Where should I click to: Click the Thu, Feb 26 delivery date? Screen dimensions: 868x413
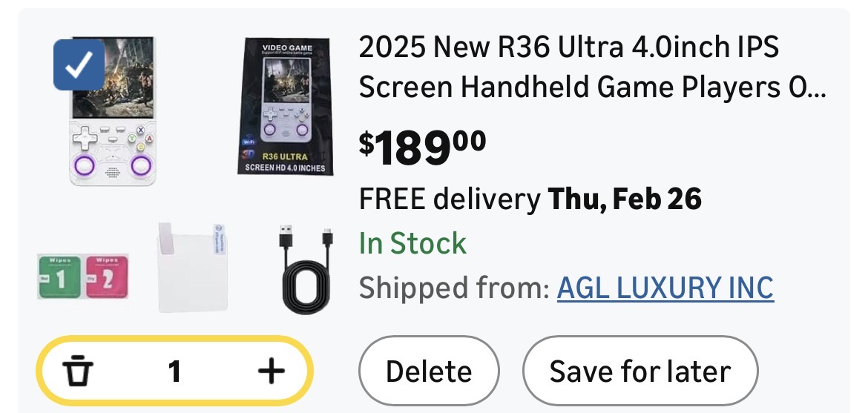click(x=624, y=199)
